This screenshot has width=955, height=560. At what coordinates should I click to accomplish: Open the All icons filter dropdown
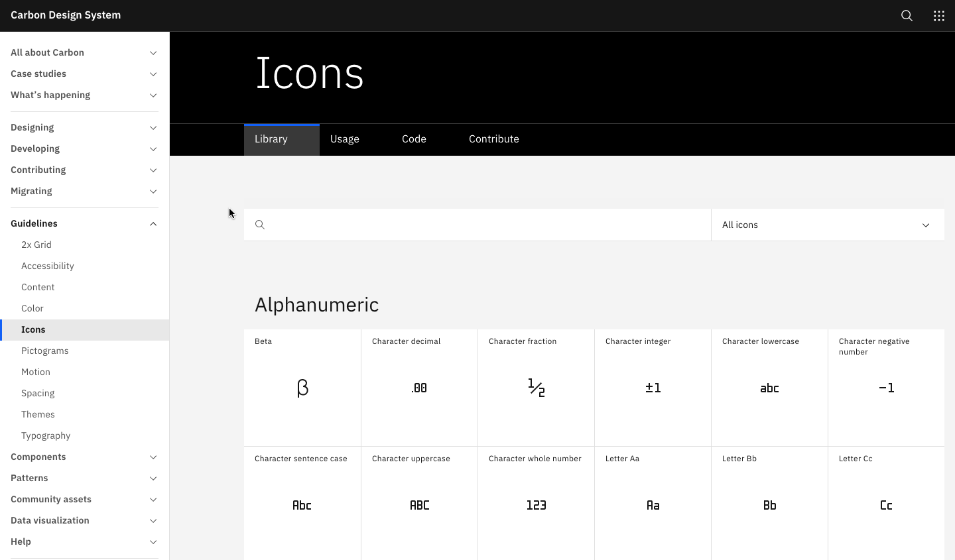tap(827, 225)
